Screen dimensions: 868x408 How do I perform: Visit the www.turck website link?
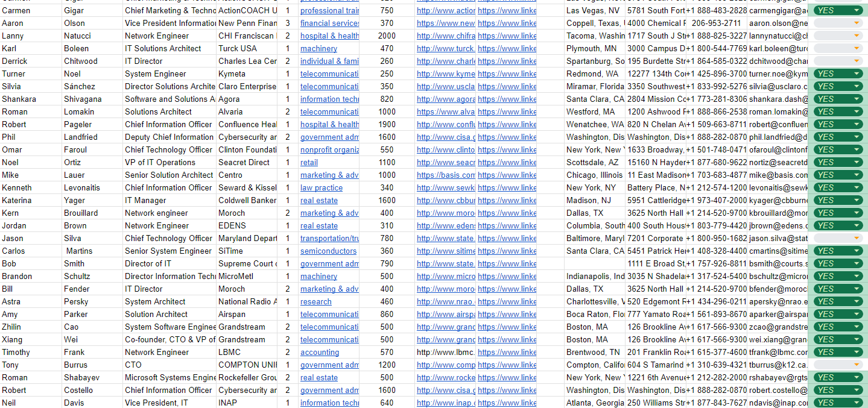click(x=446, y=48)
